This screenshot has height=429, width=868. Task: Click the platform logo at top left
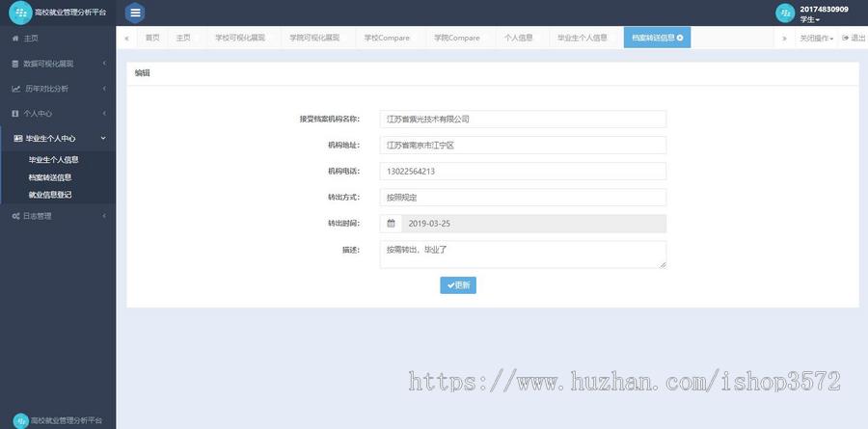[20, 13]
